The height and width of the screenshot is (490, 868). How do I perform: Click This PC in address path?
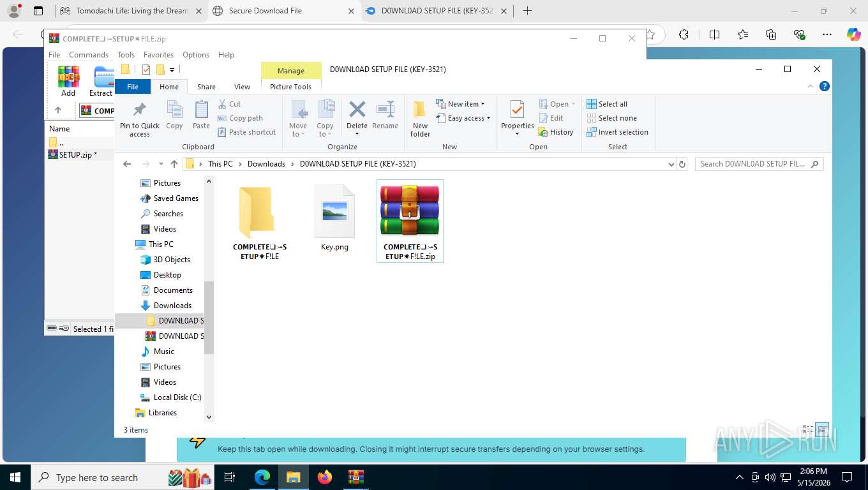pos(220,164)
